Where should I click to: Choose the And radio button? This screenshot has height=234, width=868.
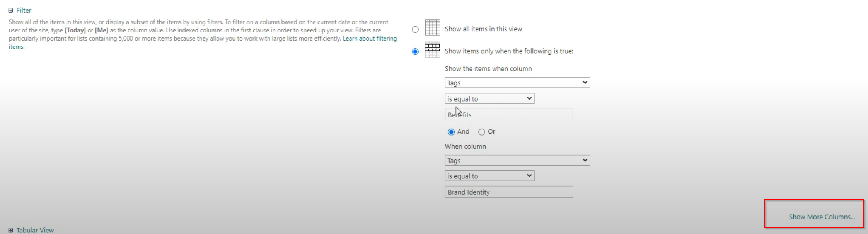point(451,132)
